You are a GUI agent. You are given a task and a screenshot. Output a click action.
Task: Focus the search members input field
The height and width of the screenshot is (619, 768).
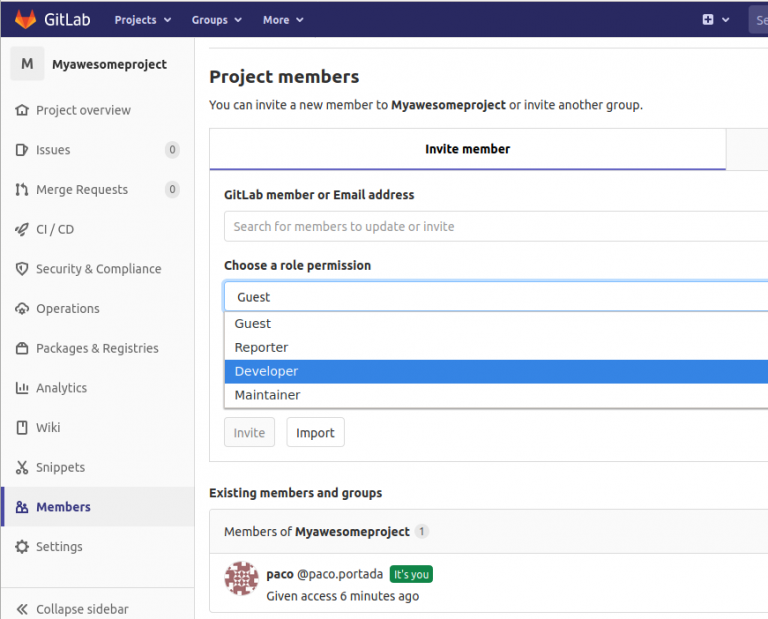coord(496,226)
